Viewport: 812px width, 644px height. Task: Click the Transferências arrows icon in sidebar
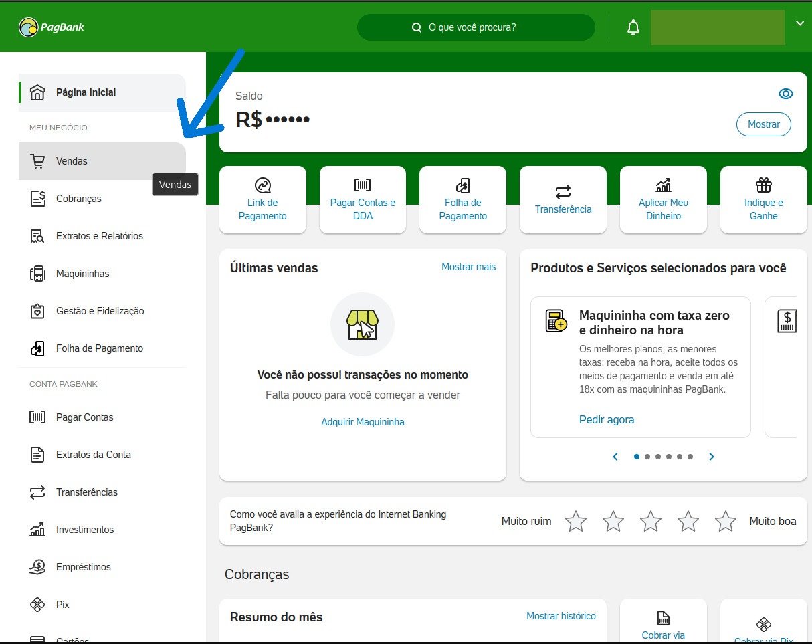37,492
